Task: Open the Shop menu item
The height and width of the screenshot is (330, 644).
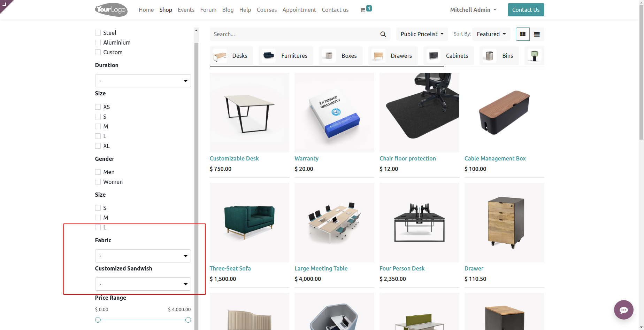Action: pyautogui.click(x=166, y=10)
